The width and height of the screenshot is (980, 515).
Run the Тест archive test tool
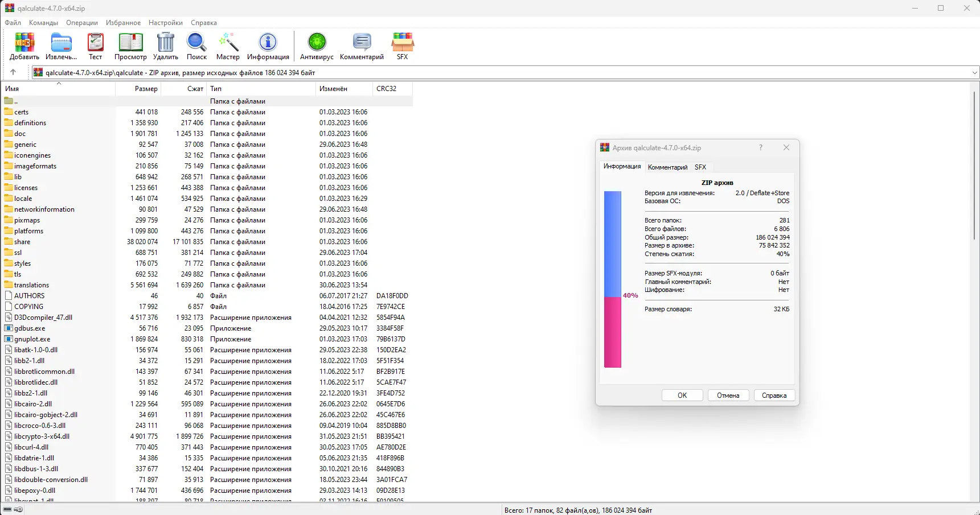click(96, 43)
